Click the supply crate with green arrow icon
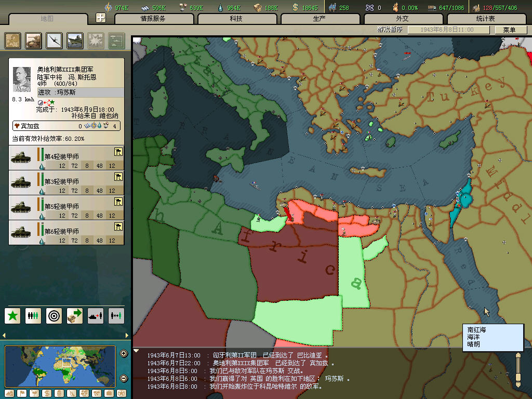The image size is (532, 399). click(75, 315)
